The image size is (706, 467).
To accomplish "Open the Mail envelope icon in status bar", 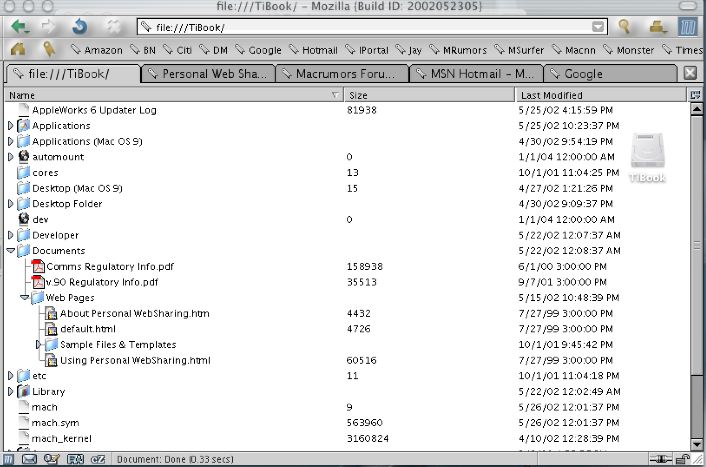I will pos(29,459).
